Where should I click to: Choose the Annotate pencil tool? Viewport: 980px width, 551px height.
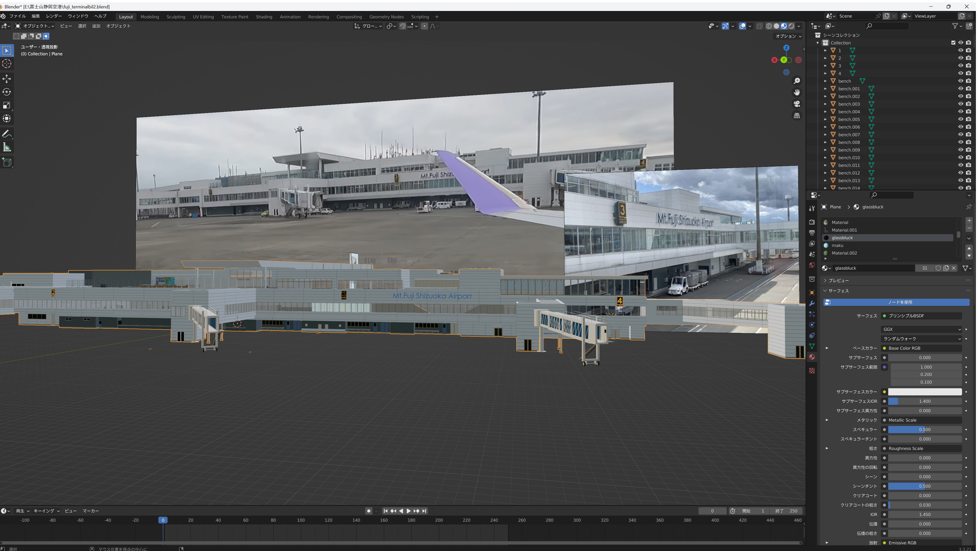[7, 134]
